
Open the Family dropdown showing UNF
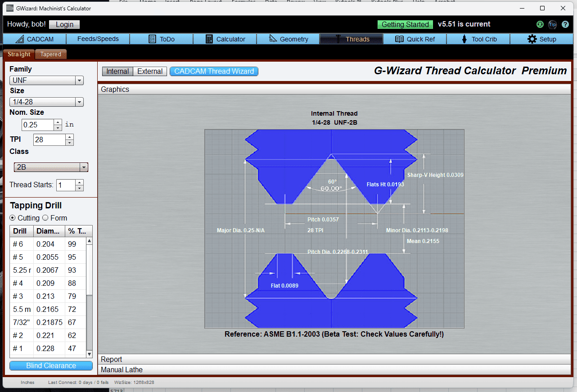coord(80,80)
